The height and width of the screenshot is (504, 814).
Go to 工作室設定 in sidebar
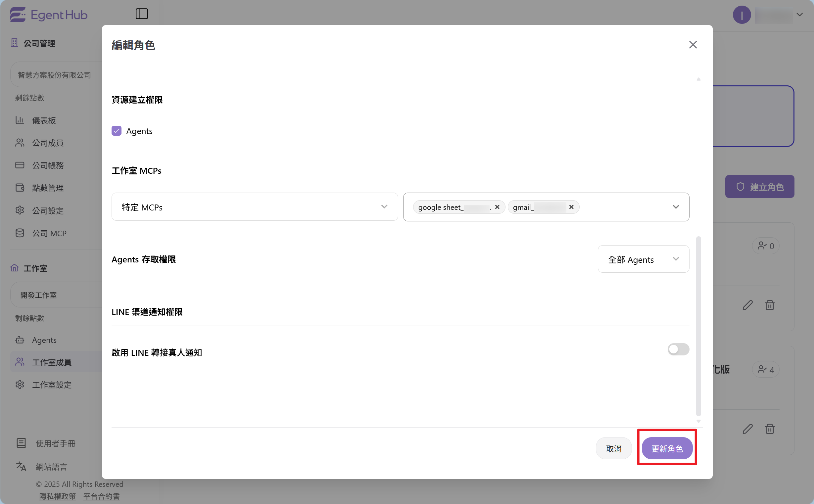(52, 385)
